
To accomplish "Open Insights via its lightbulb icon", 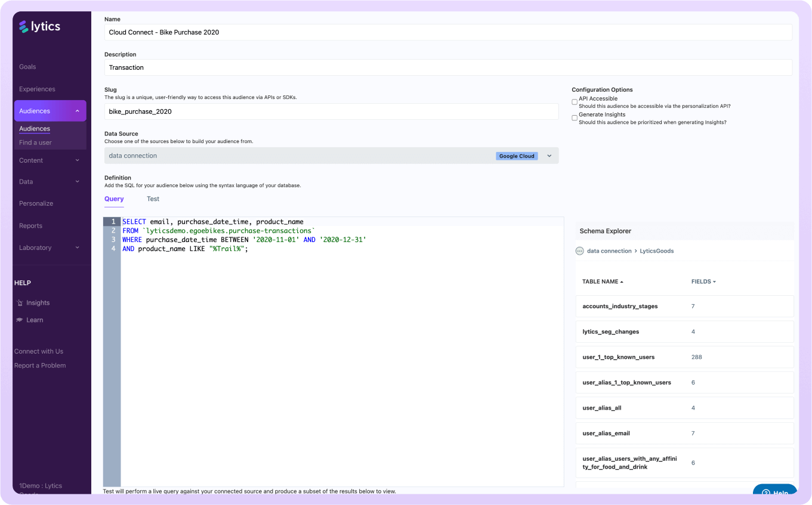I will point(20,303).
